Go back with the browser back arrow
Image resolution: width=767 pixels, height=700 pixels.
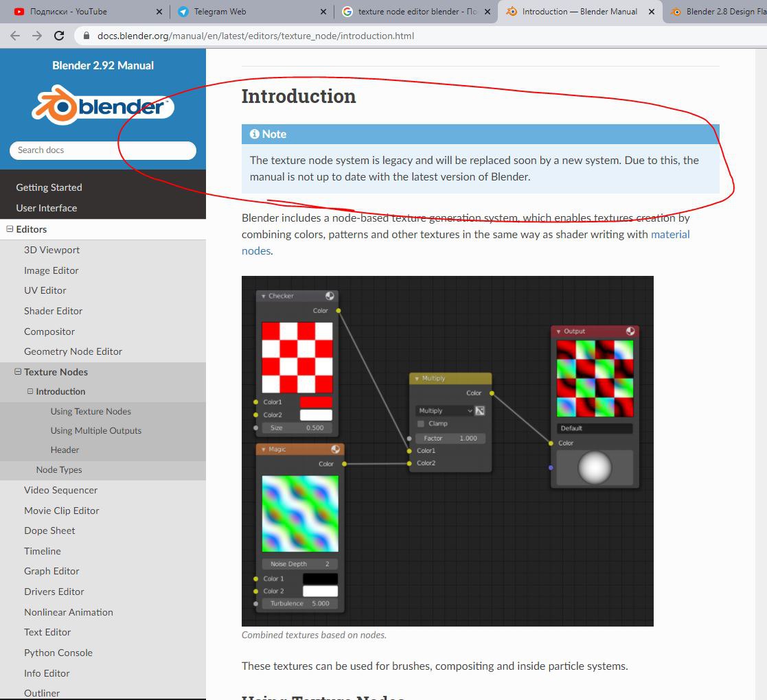coord(15,36)
